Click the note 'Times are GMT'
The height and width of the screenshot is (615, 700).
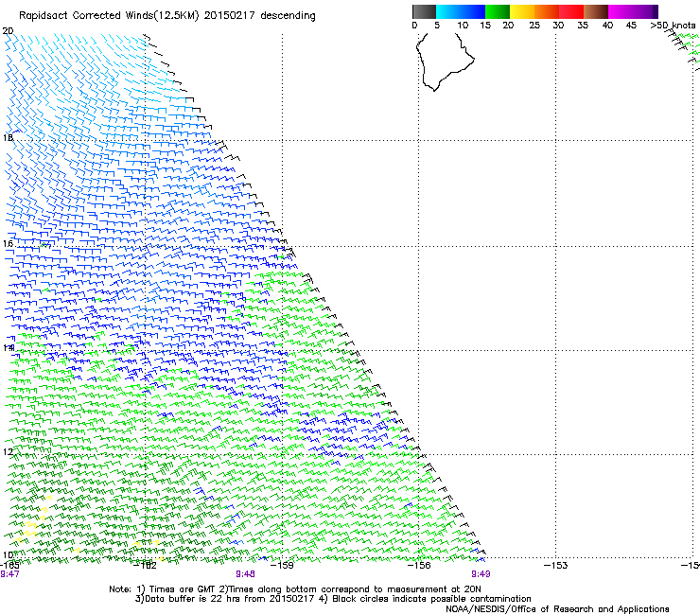pos(183,589)
